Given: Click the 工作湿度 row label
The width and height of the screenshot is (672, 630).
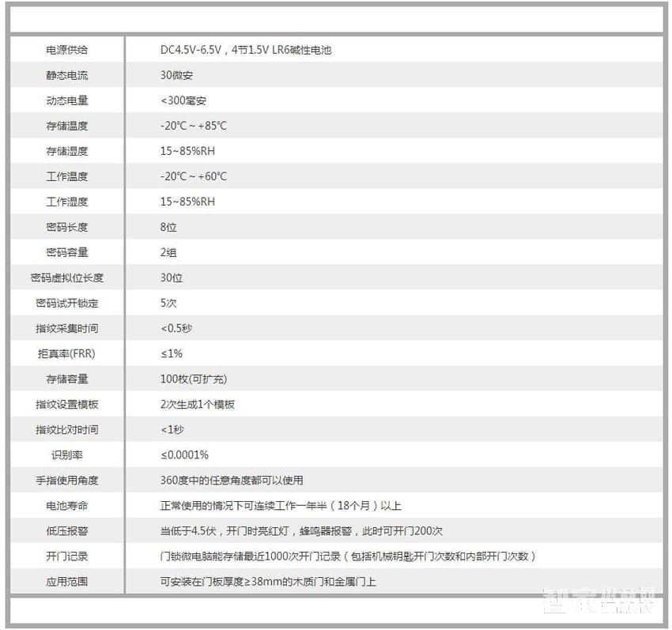Looking at the screenshot, I should [67, 202].
